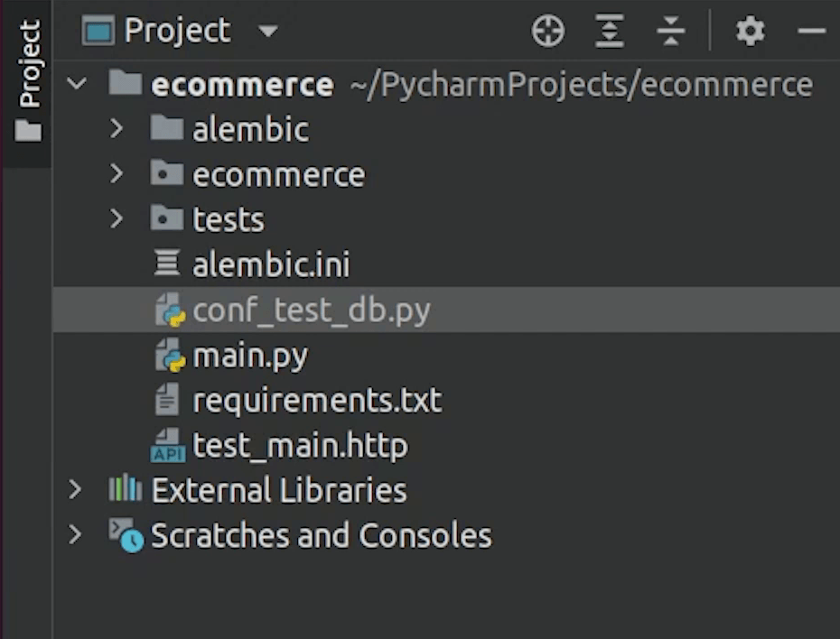
Task: Click the Expand All icon
Action: coord(610,32)
